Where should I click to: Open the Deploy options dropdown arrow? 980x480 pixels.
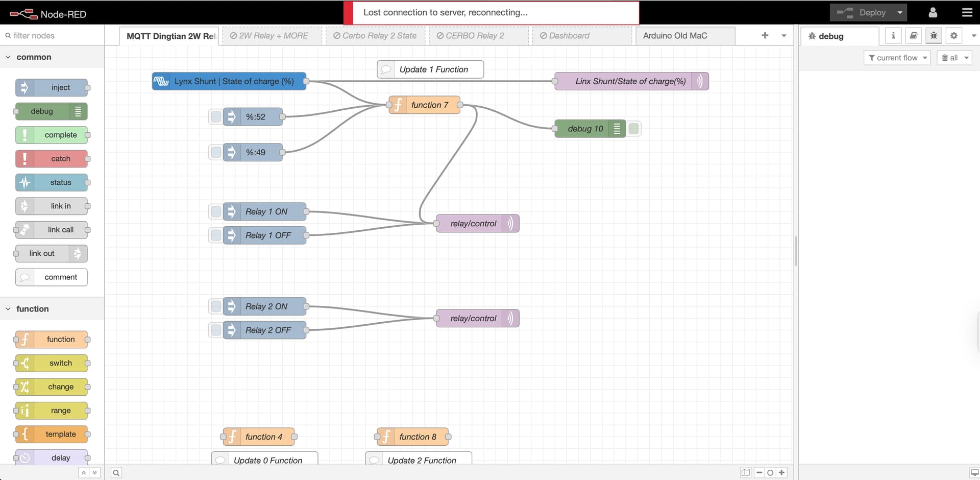900,12
